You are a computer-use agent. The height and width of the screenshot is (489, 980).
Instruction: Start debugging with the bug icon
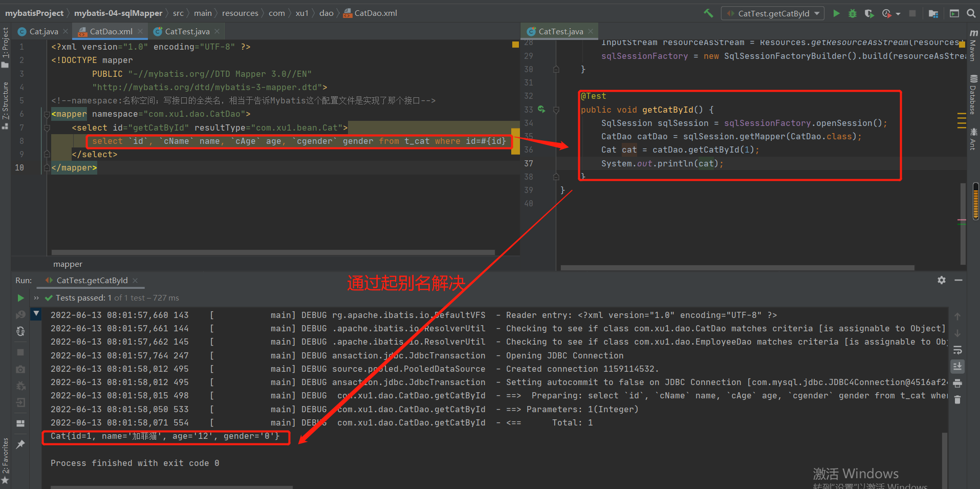coord(853,13)
